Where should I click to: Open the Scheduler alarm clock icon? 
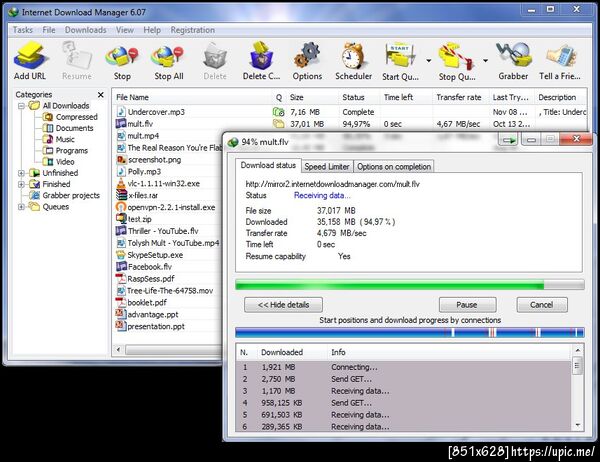[x=353, y=56]
